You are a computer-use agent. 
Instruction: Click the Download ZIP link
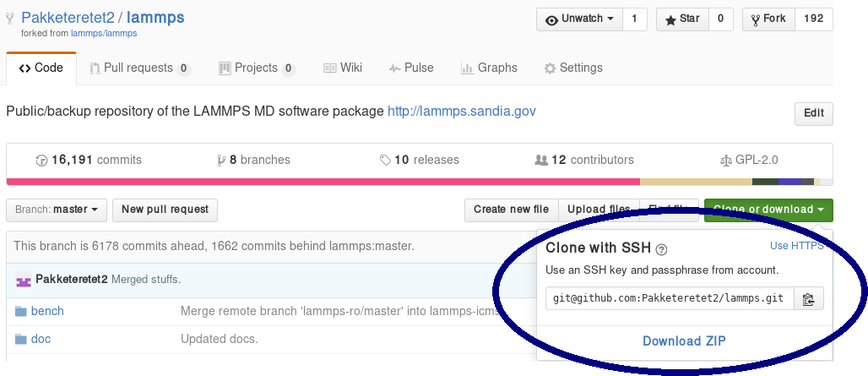[684, 341]
